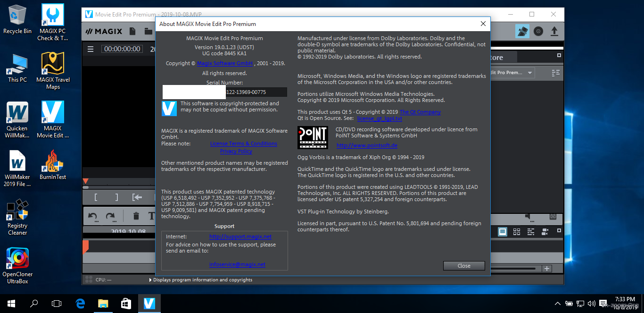Viewport: 644px width, 313px height.
Task: Select the Registry Cleaner desktop icon
Action: pos(17,217)
